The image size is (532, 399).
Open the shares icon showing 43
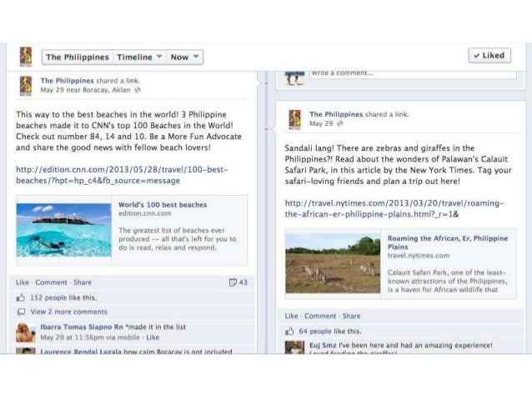238,282
